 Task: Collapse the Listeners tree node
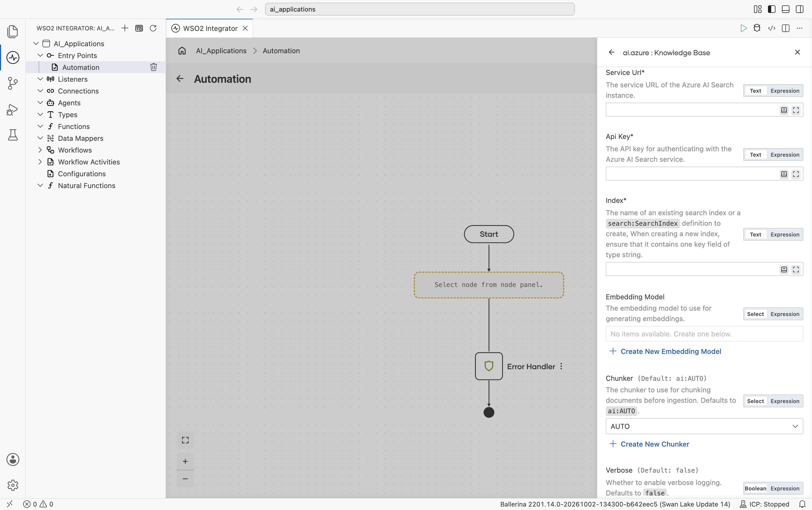point(40,79)
